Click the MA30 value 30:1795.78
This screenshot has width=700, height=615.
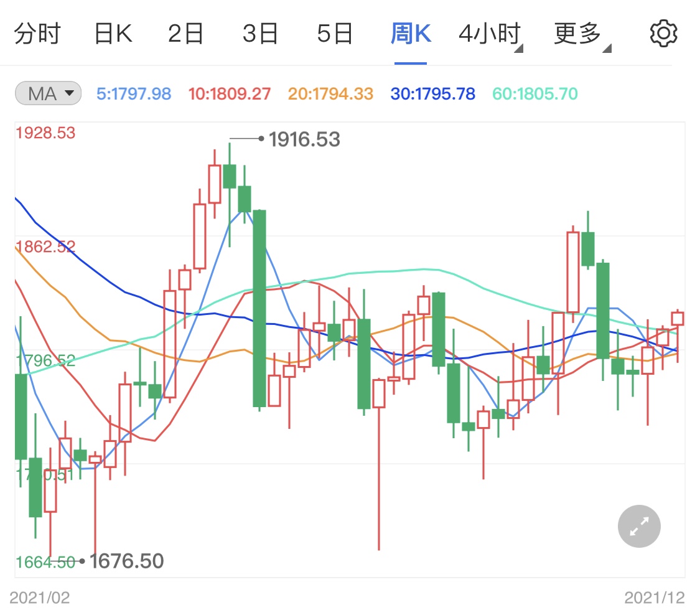(x=432, y=94)
